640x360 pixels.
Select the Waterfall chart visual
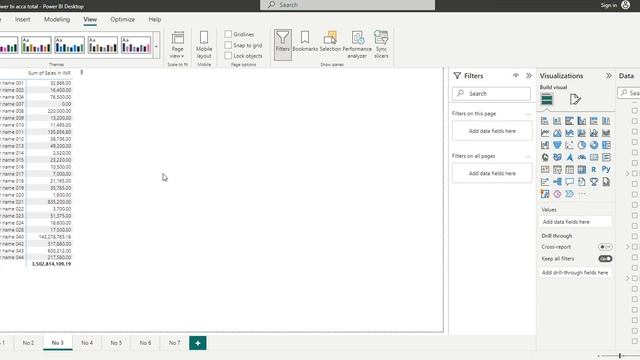(545, 145)
